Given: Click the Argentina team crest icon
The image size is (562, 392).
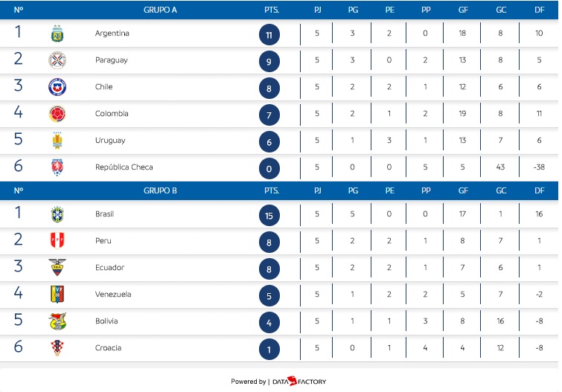Looking at the screenshot, I should 57,33.
